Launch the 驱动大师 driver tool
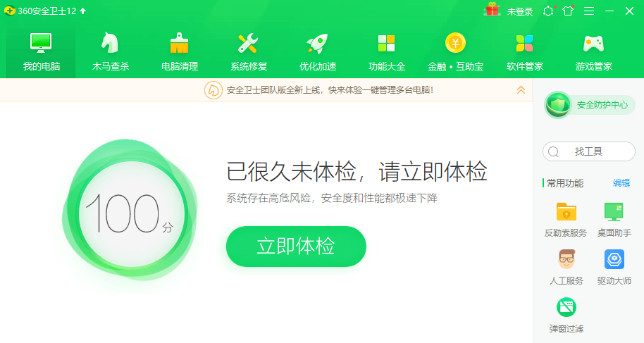Image resolution: width=644 pixels, height=343 pixels. 614,268
